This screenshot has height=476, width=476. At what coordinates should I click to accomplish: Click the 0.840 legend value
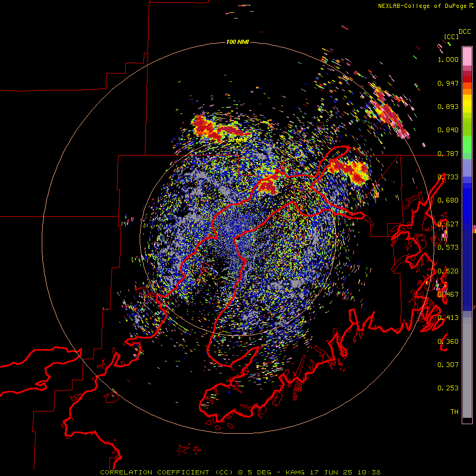click(x=448, y=130)
